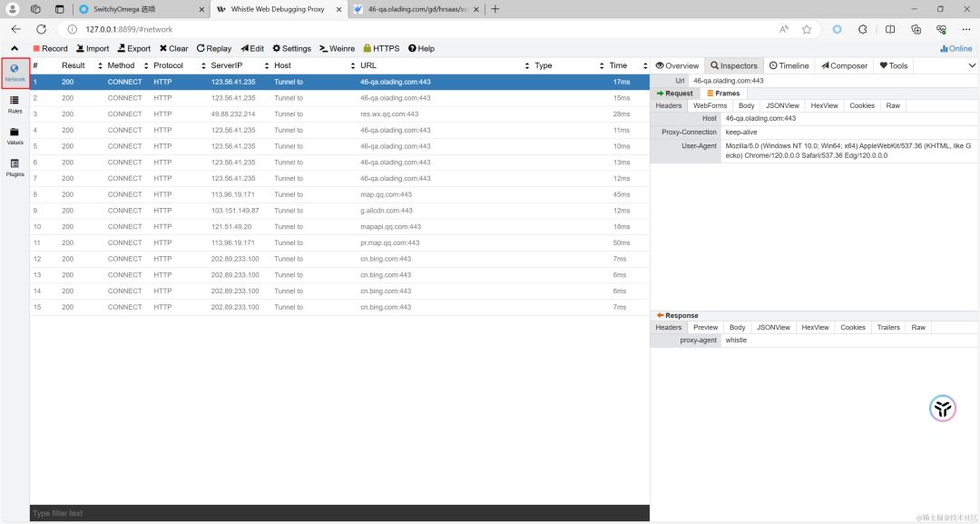Switch to the Timeline tab
The width and height of the screenshot is (980, 524).
coord(789,65)
